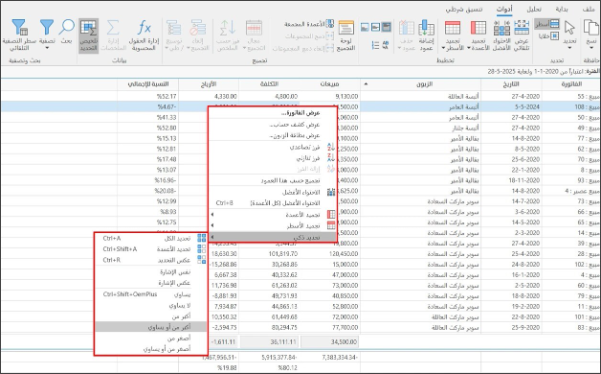The height and width of the screenshot is (374, 601).
Task: Click the تحديد الأعمدة icon in submenu
Action: [202, 249]
